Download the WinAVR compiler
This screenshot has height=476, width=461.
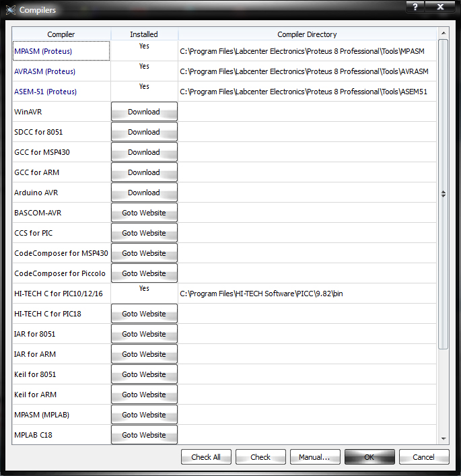point(144,112)
